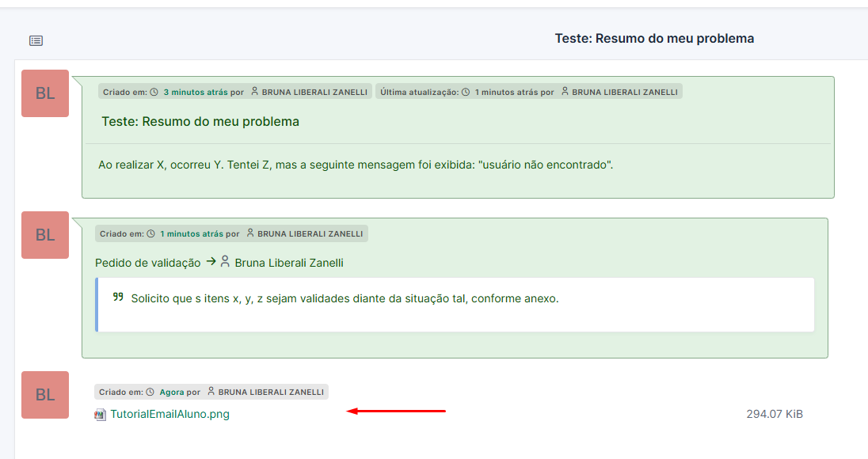Click the quotation mark icon in the validation comment
Image resolution: width=868 pixels, height=459 pixels.
pos(119,298)
